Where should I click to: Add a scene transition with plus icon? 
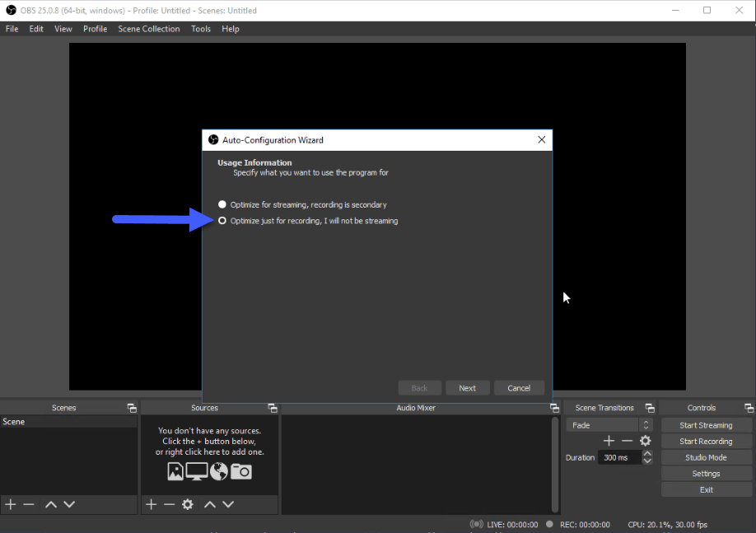click(609, 441)
